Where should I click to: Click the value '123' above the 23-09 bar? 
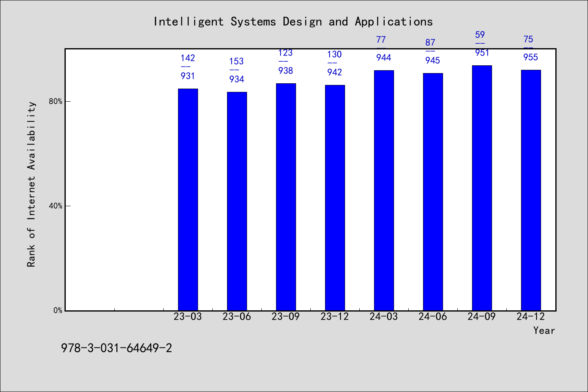tap(285, 53)
